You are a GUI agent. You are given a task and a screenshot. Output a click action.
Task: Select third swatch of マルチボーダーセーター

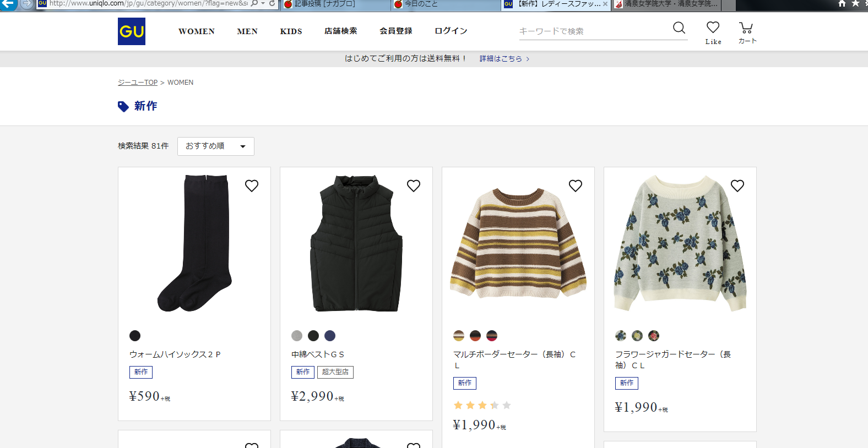coord(492,336)
